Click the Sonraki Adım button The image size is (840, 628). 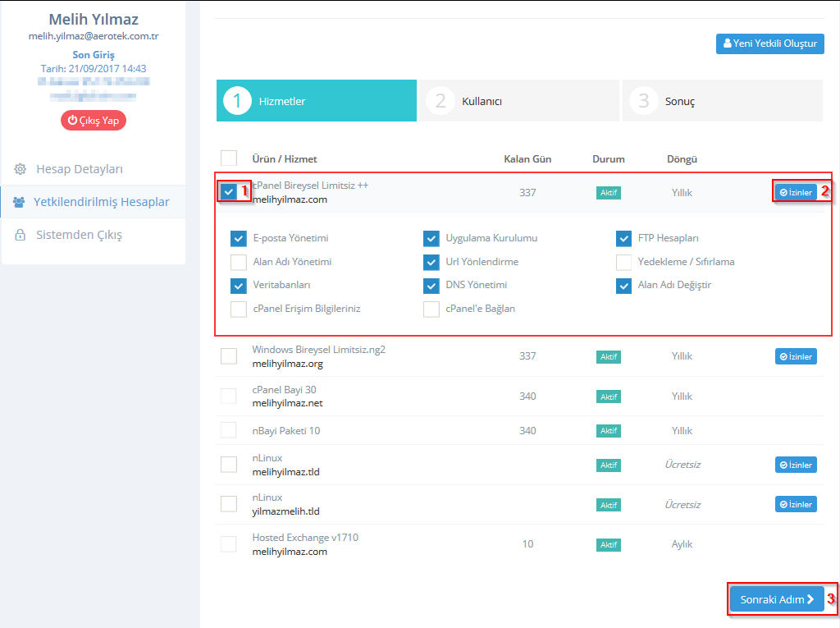click(776, 599)
